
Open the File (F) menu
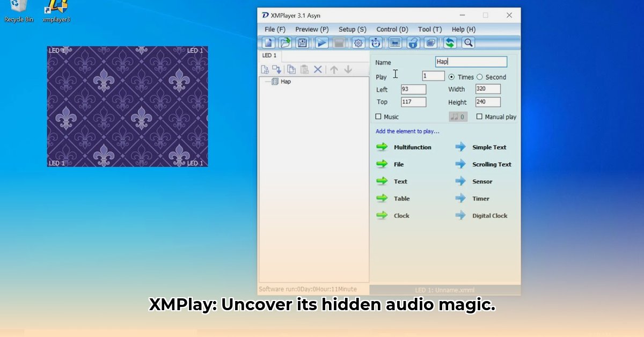[275, 30]
